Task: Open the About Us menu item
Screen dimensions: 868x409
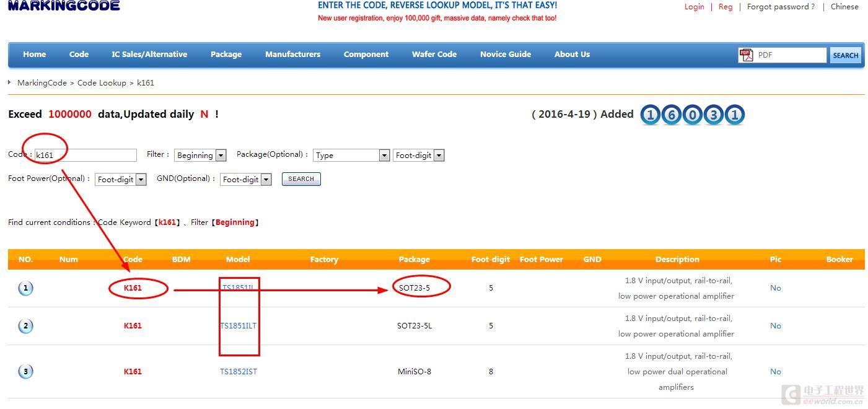Action: [572, 55]
